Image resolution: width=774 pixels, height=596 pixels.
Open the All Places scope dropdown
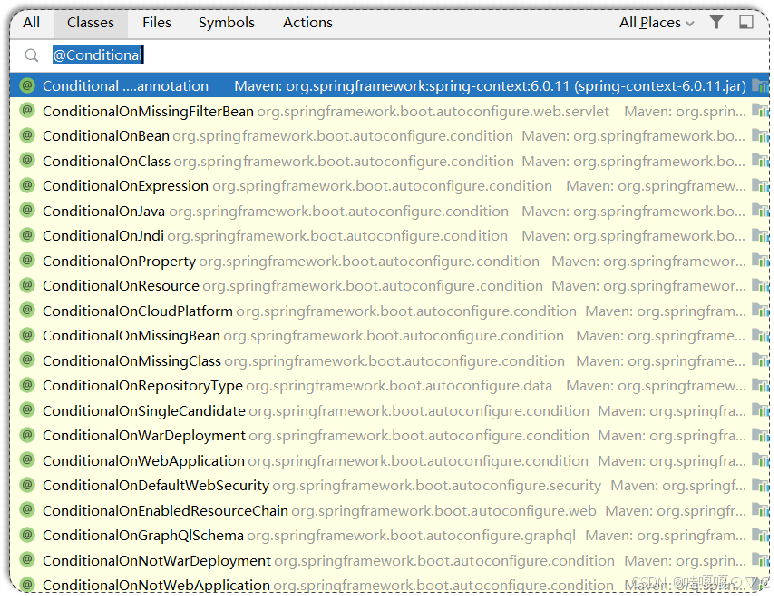pos(657,23)
